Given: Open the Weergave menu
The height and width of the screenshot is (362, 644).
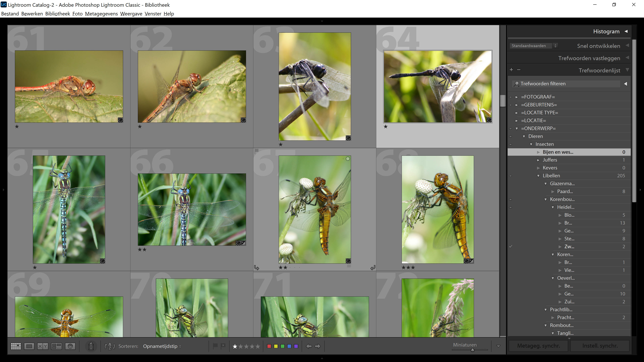Looking at the screenshot, I should (x=131, y=14).
